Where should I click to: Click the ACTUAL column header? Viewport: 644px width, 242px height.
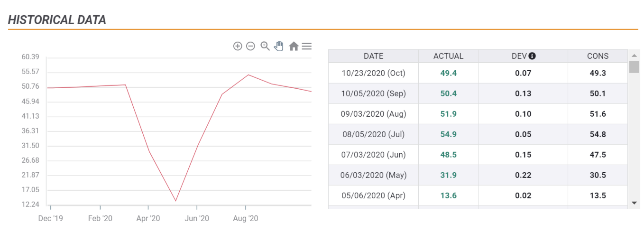pyautogui.click(x=448, y=56)
